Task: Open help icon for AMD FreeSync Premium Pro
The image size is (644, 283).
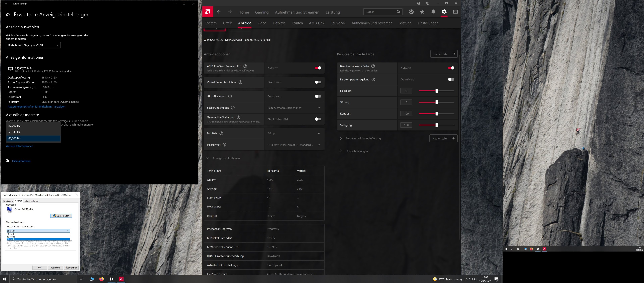Action: [245, 66]
